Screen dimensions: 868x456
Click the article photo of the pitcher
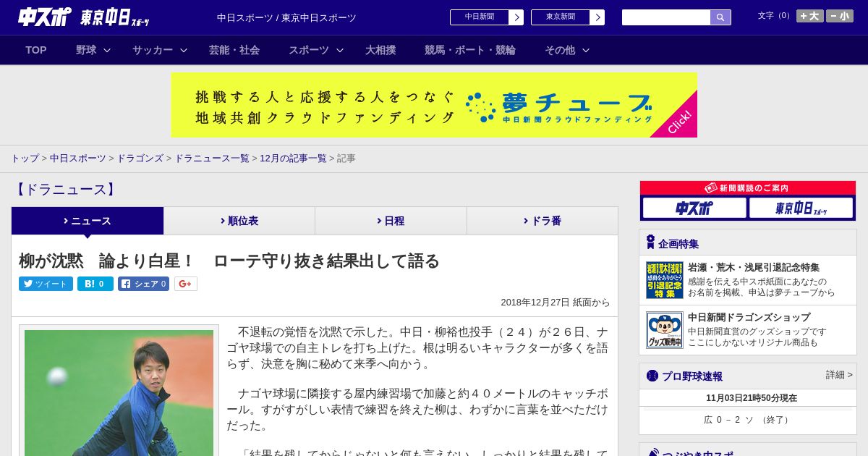point(119,393)
